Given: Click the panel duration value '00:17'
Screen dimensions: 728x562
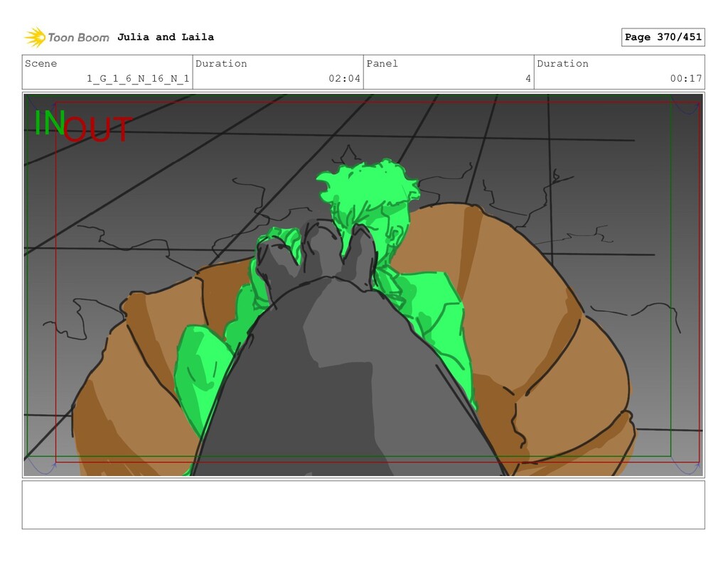Looking at the screenshot, I should tap(686, 78).
